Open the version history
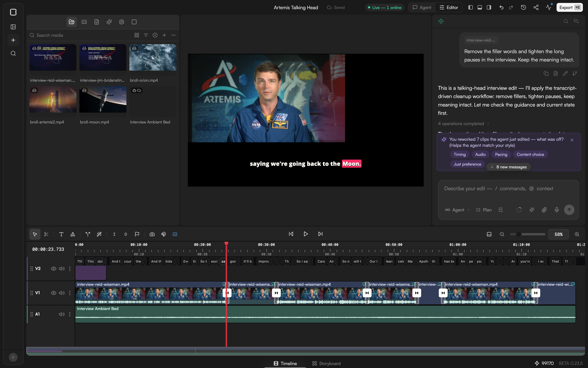The height and width of the screenshot is (368, 588). 523,8
